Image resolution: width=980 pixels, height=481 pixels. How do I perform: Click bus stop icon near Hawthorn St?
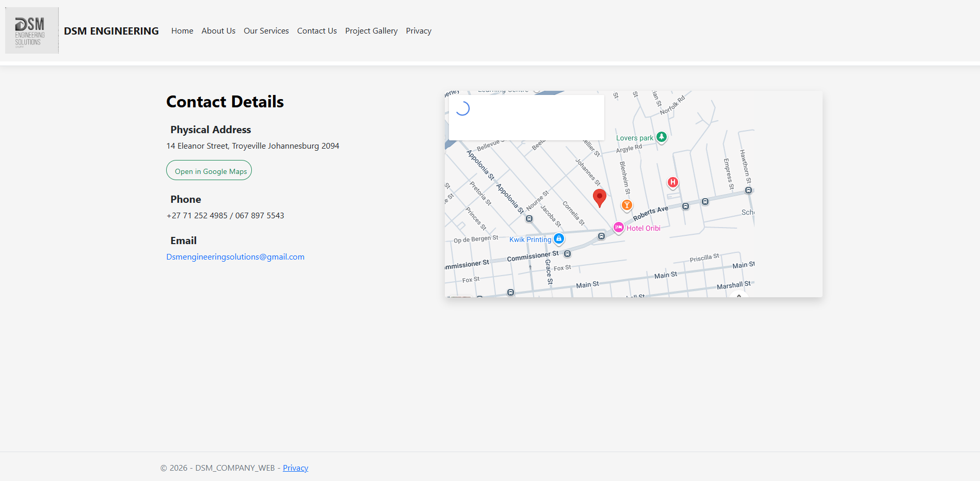748,190
